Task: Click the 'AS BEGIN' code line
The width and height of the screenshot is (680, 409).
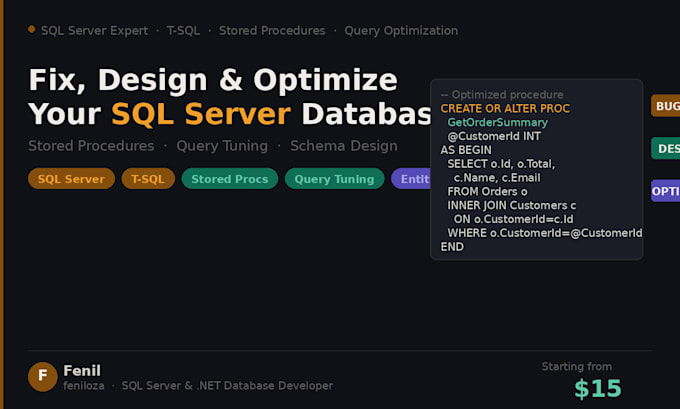Action: click(466, 150)
